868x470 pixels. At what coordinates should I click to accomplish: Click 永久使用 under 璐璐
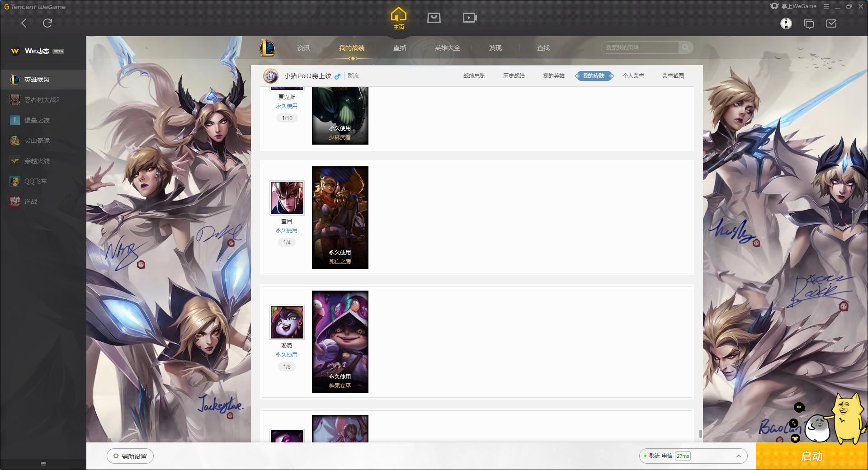point(287,355)
